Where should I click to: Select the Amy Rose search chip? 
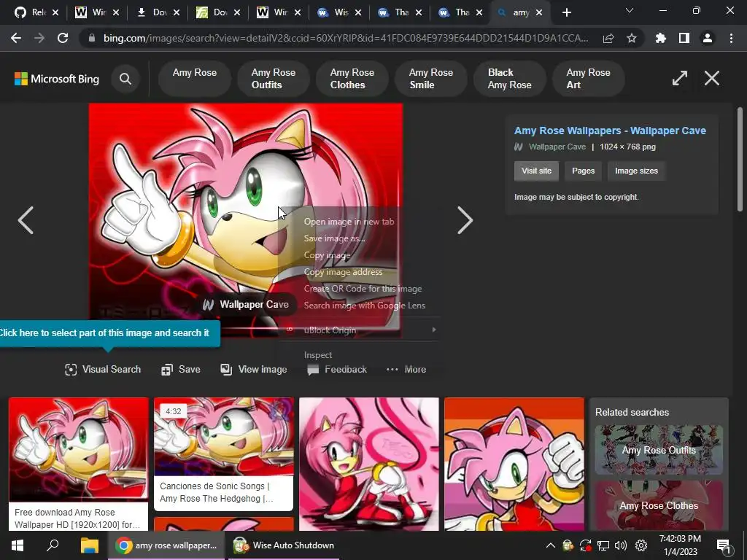click(x=194, y=79)
